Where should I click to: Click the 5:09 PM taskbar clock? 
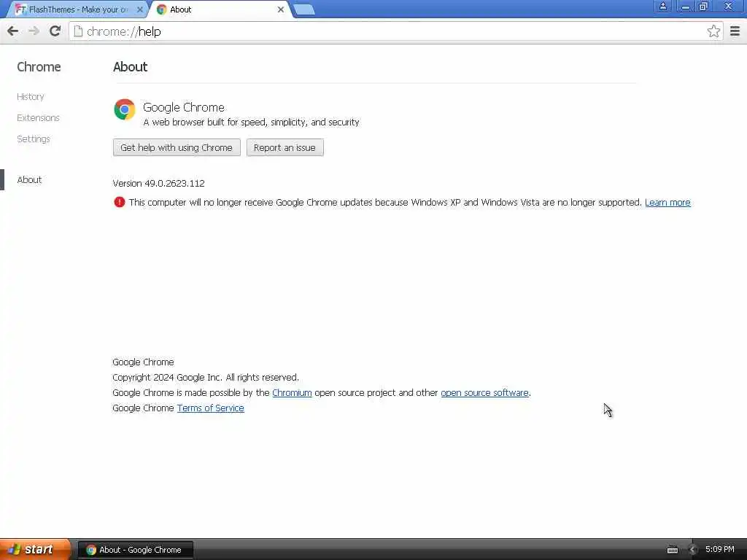[x=719, y=550]
